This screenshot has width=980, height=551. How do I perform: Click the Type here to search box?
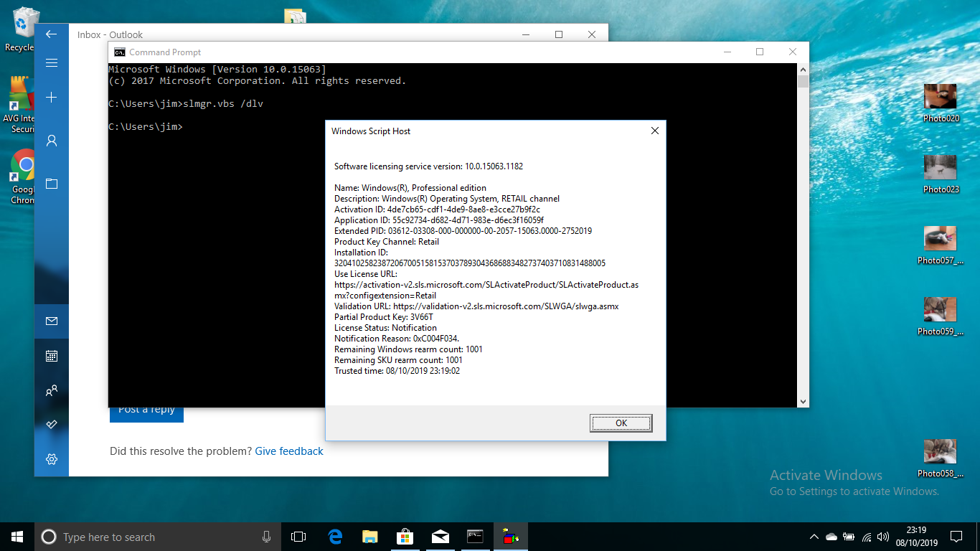158,537
